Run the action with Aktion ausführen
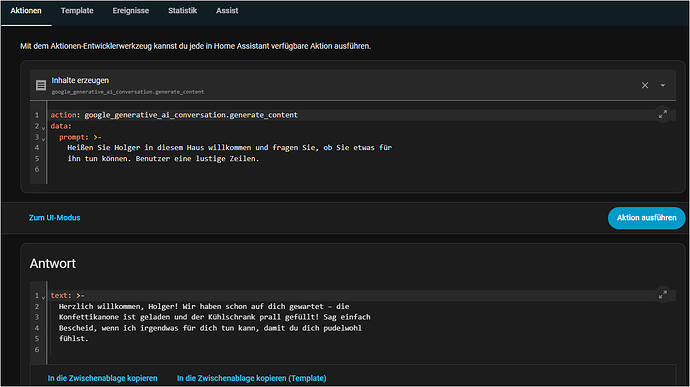The width and height of the screenshot is (690, 387). coord(646,218)
